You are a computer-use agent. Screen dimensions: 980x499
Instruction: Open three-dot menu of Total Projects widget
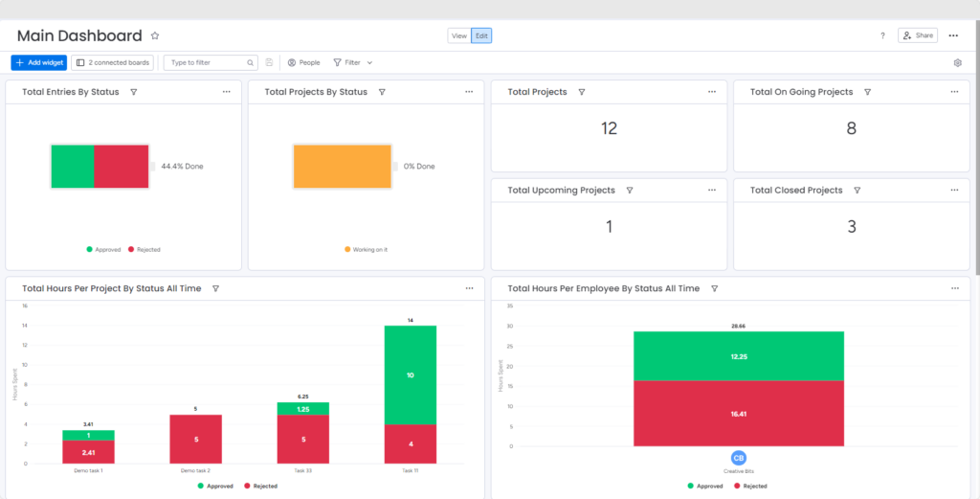[x=712, y=92]
